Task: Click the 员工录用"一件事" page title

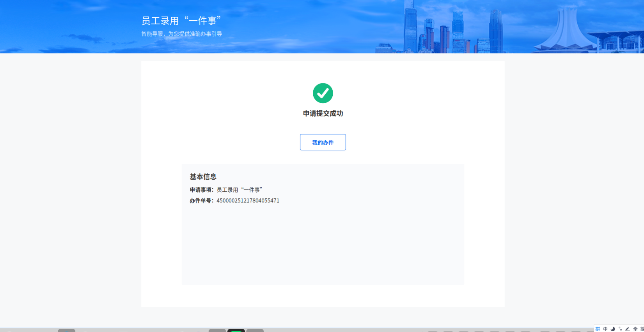Action: click(x=181, y=21)
